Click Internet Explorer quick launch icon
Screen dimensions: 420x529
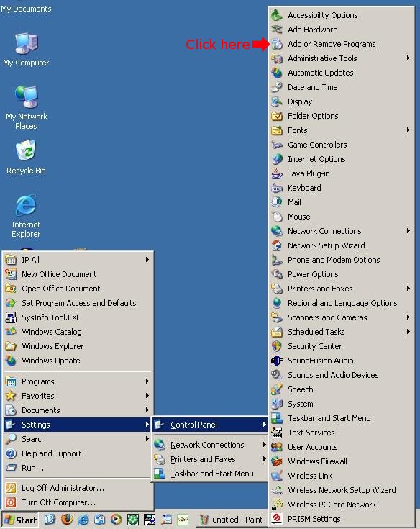83,520
